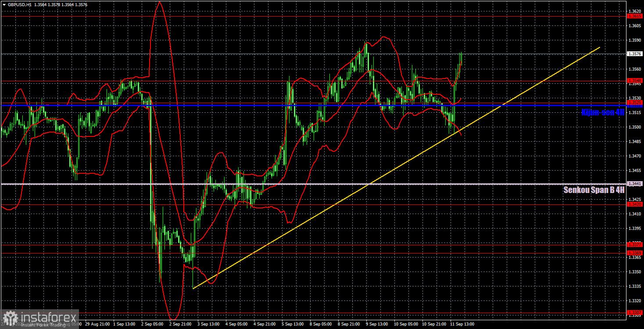644x329 pixels.
Task: Click the 1.3395 price axis label
Action: click(635, 229)
